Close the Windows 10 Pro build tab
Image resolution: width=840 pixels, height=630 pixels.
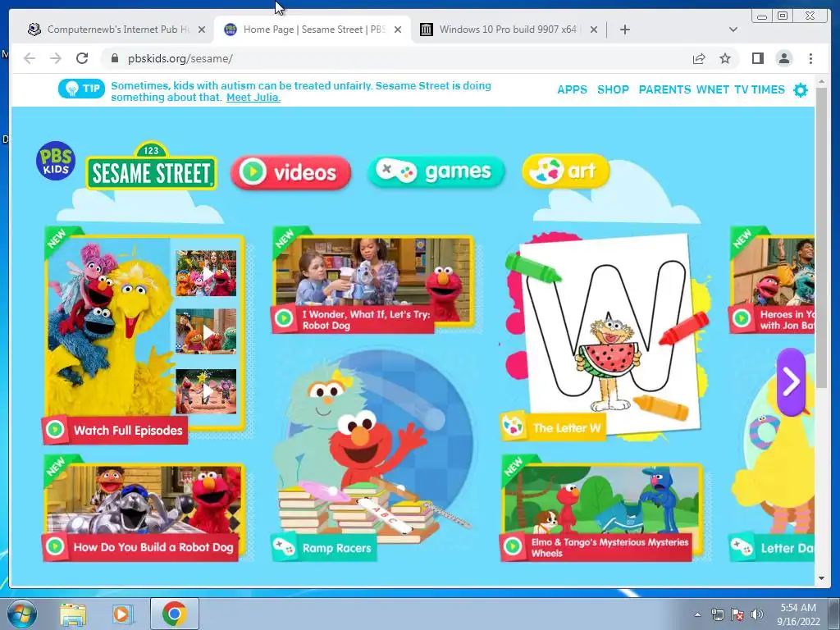click(x=594, y=30)
